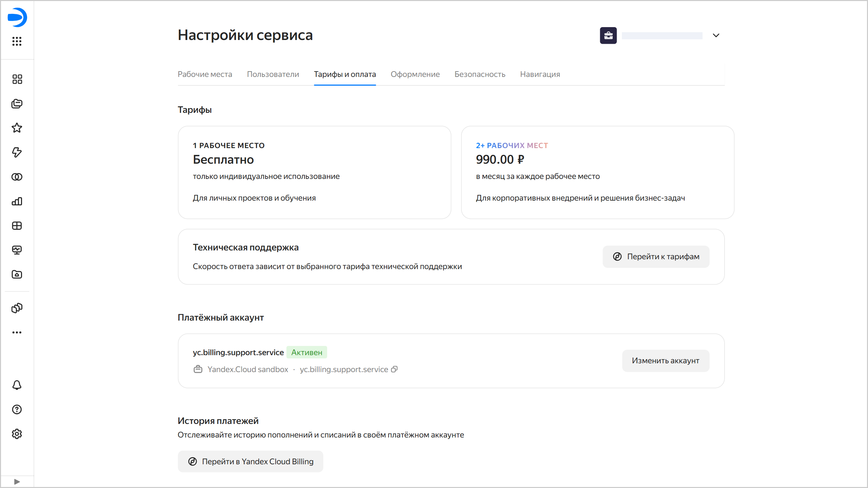This screenshot has width=868, height=488.
Task: Click the Изменить аккаунт button
Action: [665, 361]
